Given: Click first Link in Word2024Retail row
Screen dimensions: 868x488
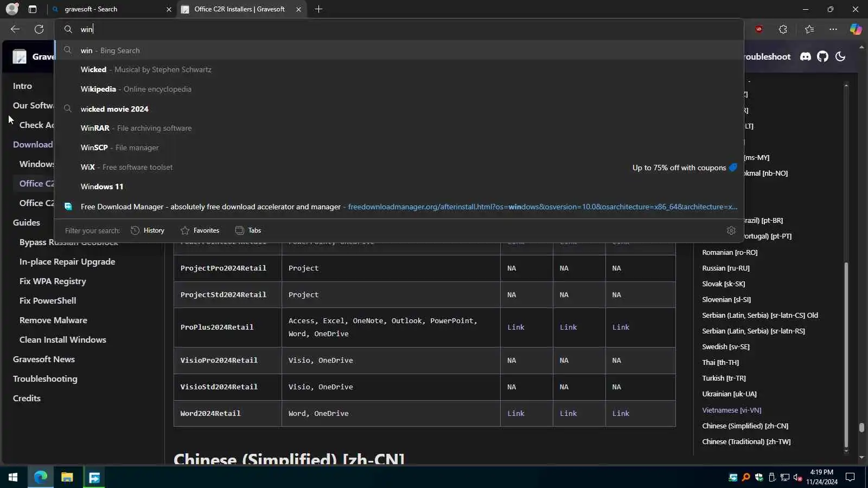Looking at the screenshot, I should pyautogui.click(x=516, y=413).
